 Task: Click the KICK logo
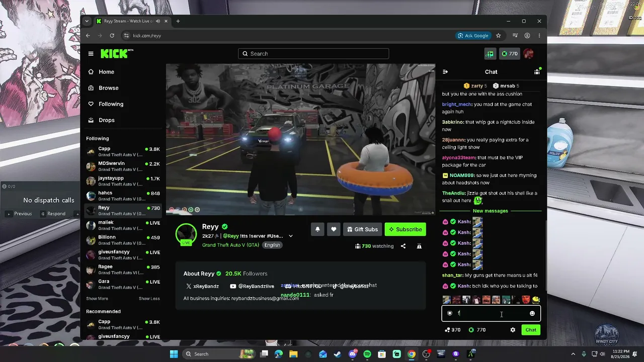tap(117, 54)
